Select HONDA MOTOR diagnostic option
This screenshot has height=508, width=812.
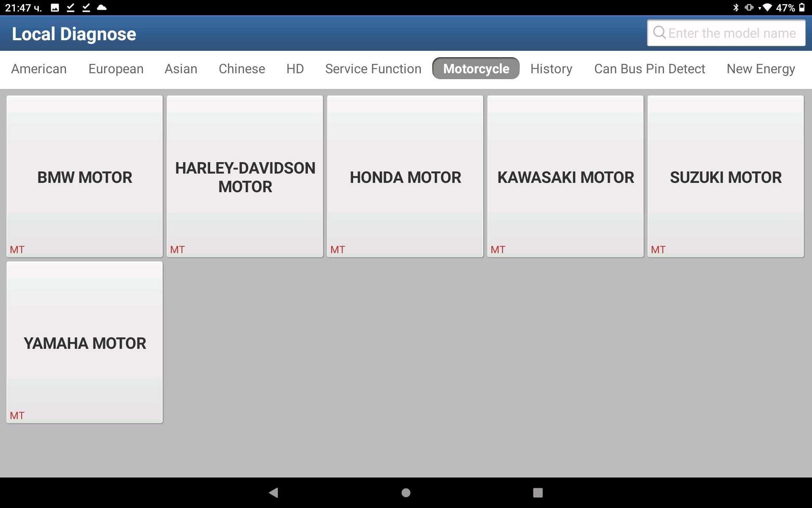405,177
